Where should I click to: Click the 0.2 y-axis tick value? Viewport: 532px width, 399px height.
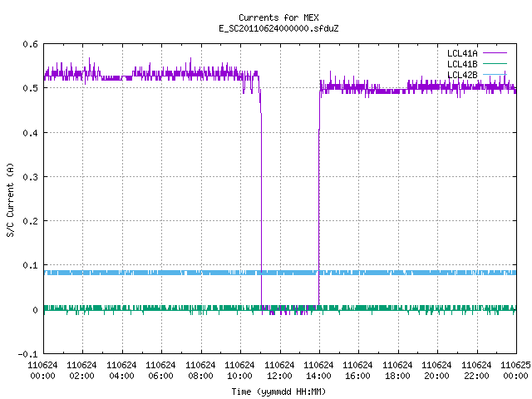[30, 221]
